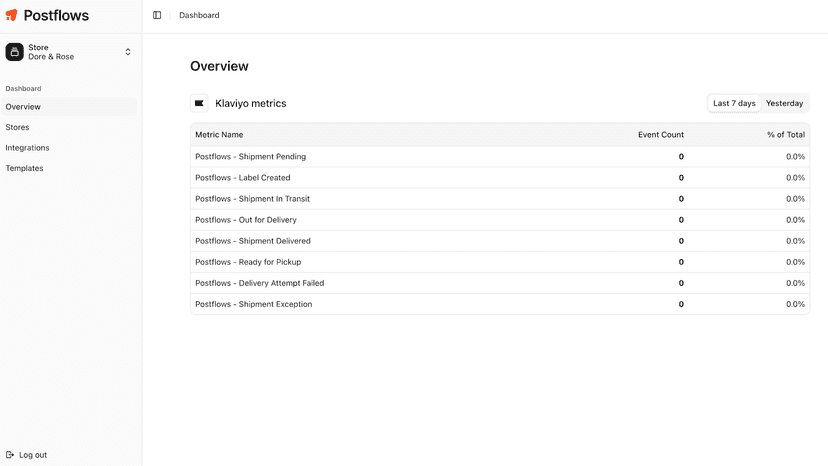
Task: Click the Log out icon
Action: 10,455
